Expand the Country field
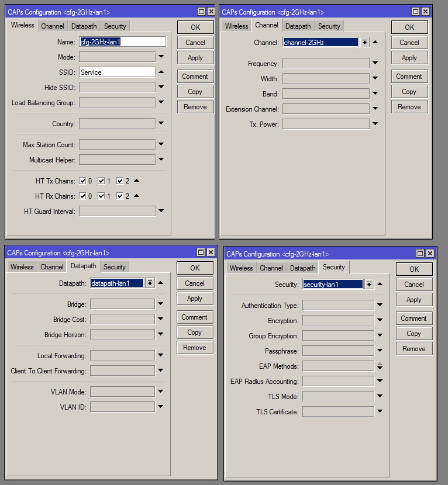The width and height of the screenshot is (448, 485). [x=161, y=123]
